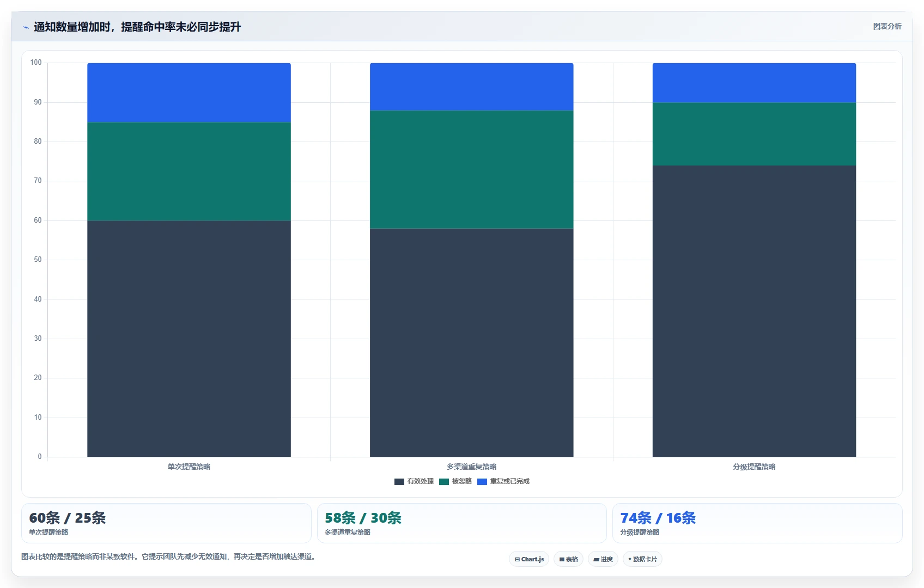Click the 单次提醒策略 caption in the first stat card
Viewport: 924px width, 588px height.
(x=48, y=532)
